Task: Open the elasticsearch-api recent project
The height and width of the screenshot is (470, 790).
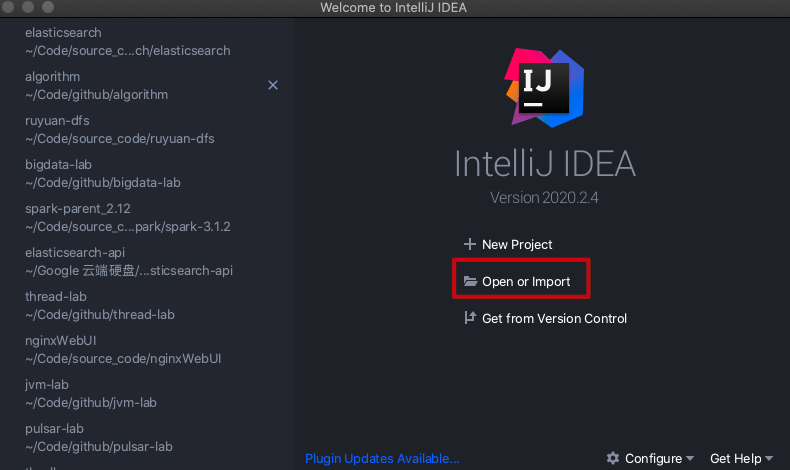Action: [x=129, y=262]
